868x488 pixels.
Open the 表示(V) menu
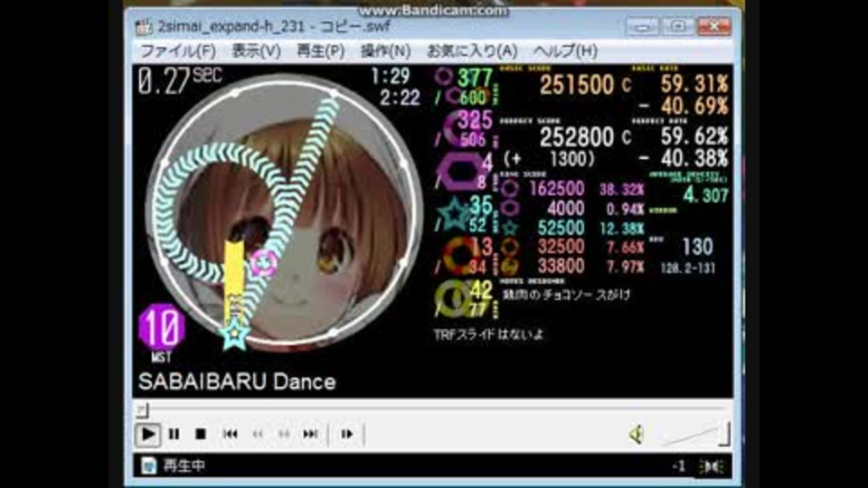[256, 52]
